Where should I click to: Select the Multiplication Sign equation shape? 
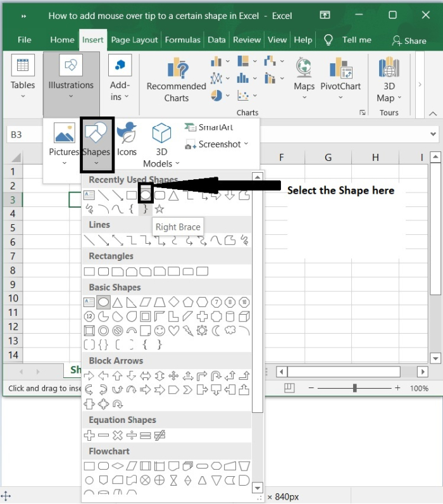(118, 436)
